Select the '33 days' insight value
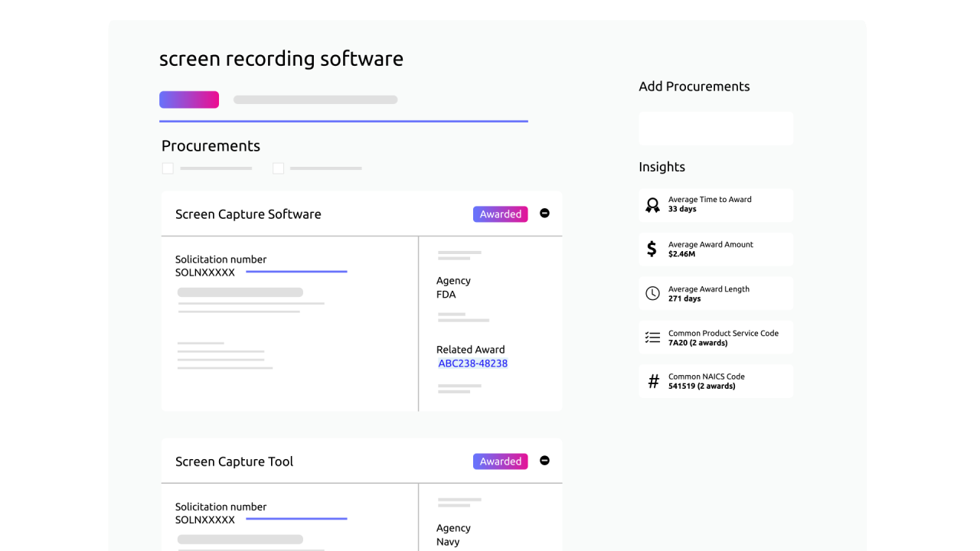Viewport: 980px width, 551px height. point(682,210)
